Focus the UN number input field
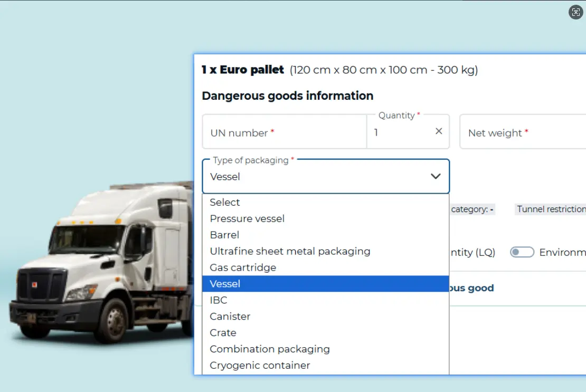Viewport: 586px width, 392px height. (x=285, y=132)
